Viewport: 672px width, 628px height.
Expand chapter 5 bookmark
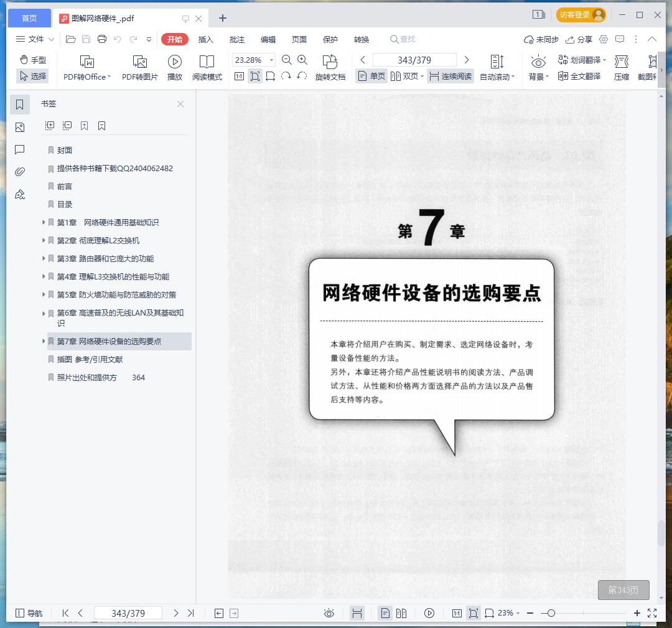click(44, 294)
